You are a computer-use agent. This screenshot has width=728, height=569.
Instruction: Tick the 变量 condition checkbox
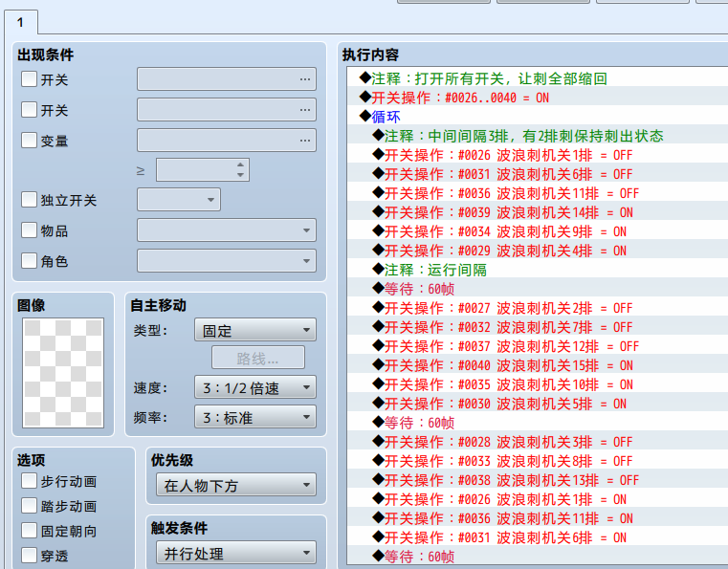(x=29, y=141)
